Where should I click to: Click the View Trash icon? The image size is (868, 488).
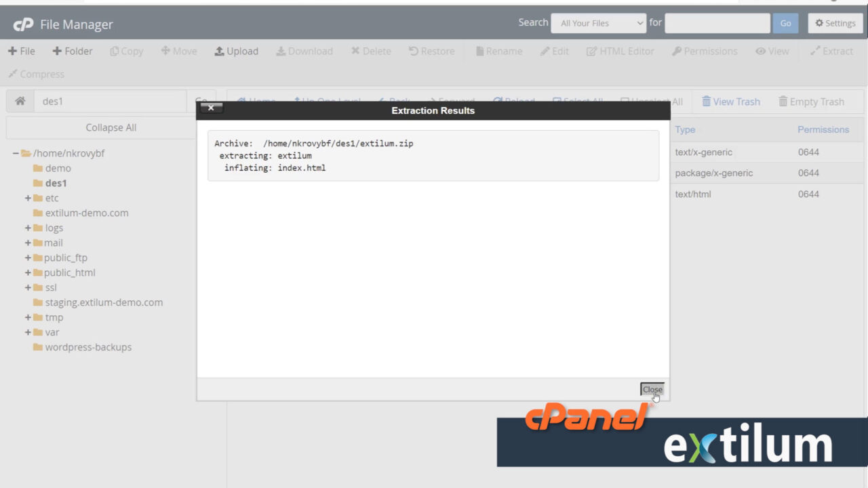[731, 101]
